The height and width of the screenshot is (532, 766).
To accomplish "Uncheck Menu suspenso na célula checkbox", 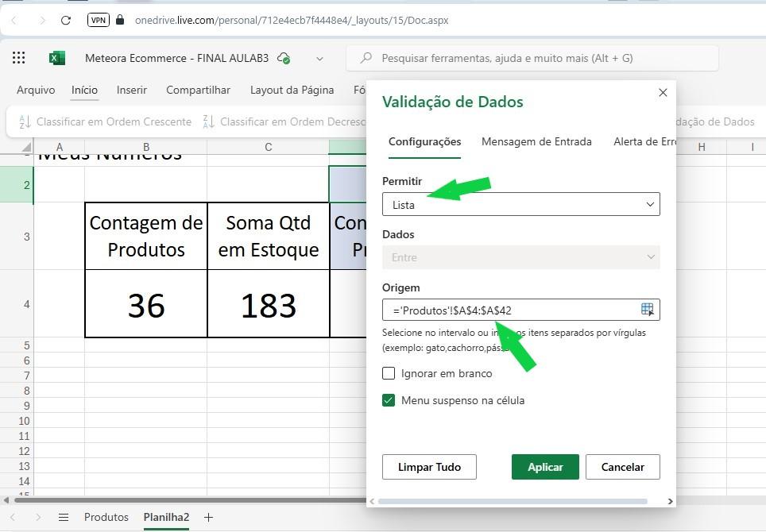I will (x=389, y=400).
